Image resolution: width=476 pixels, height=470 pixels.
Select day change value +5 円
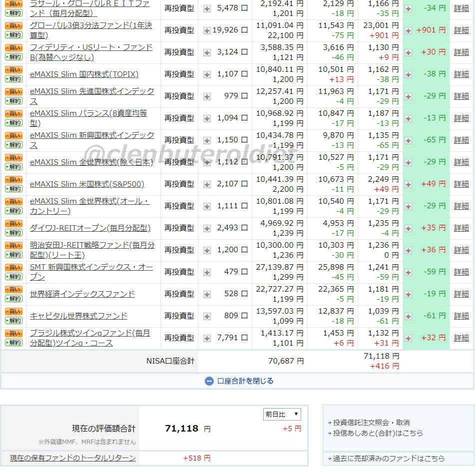click(x=292, y=429)
